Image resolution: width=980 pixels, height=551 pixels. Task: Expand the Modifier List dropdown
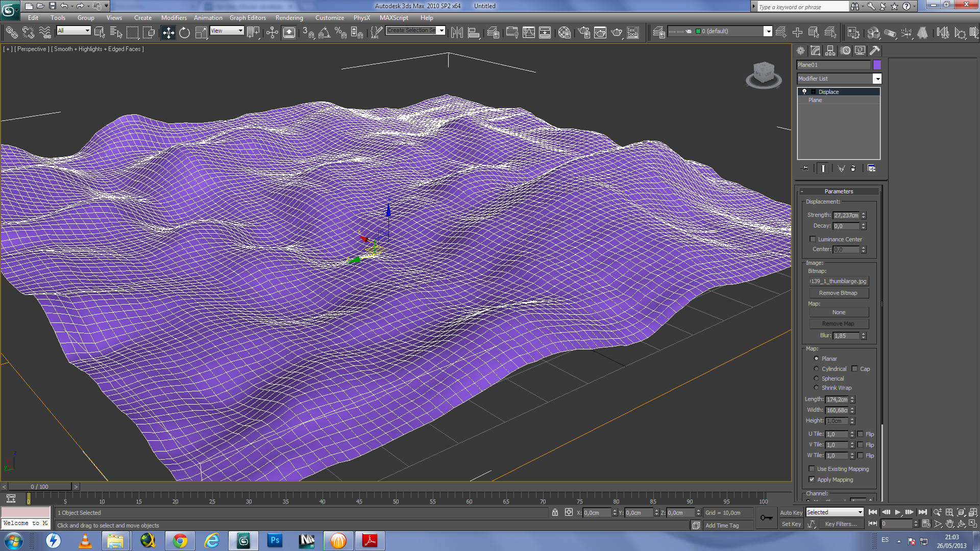point(877,79)
